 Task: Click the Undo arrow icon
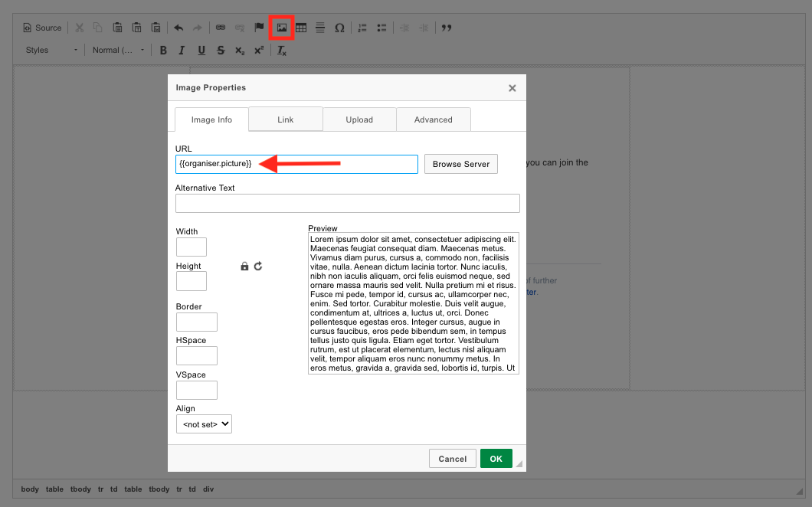(x=178, y=28)
